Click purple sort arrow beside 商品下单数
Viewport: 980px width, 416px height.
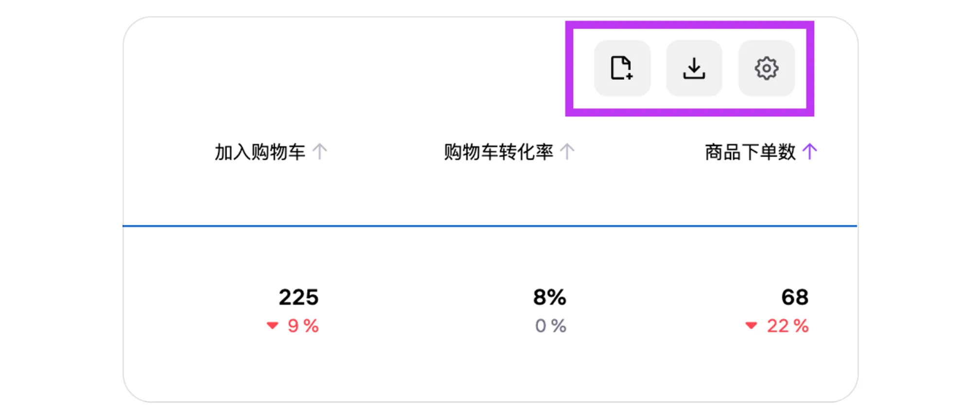click(809, 152)
